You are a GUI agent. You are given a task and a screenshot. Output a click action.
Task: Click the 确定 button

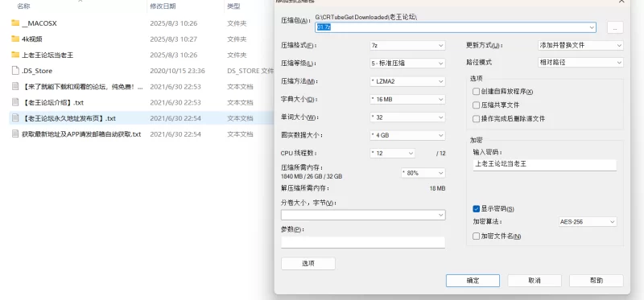pos(473,281)
